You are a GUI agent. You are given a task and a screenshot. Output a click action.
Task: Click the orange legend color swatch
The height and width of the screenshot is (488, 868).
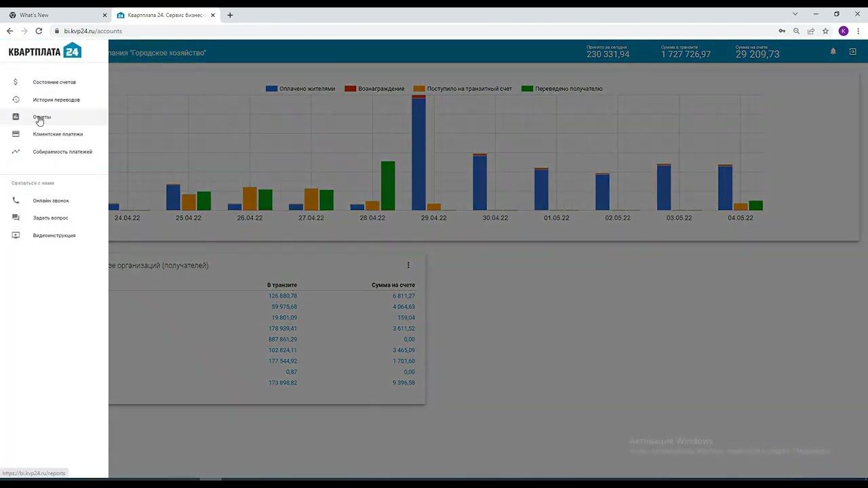click(x=419, y=89)
